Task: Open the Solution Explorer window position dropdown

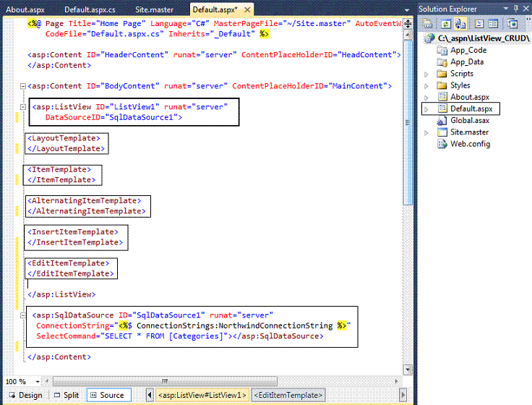Action: (x=506, y=9)
